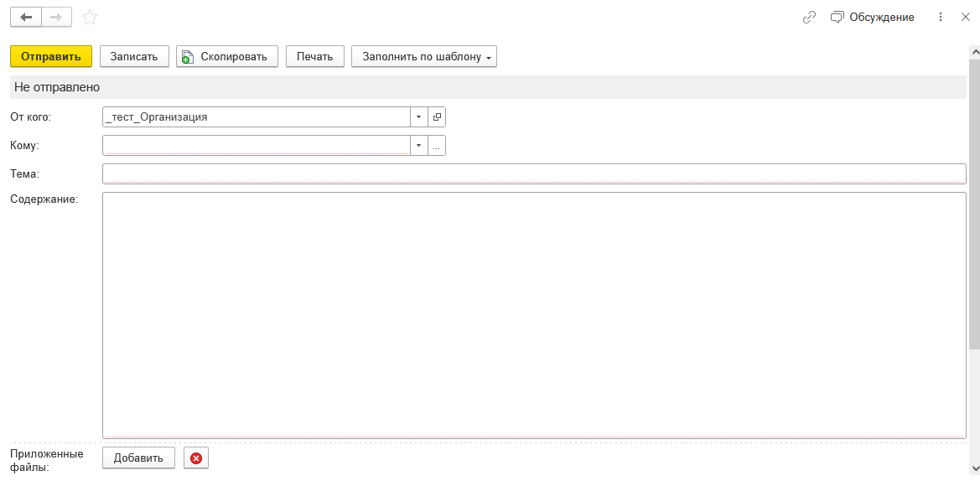
Task: Open the Заполнить по шаблону dropdown
Action: (x=424, y=56)
